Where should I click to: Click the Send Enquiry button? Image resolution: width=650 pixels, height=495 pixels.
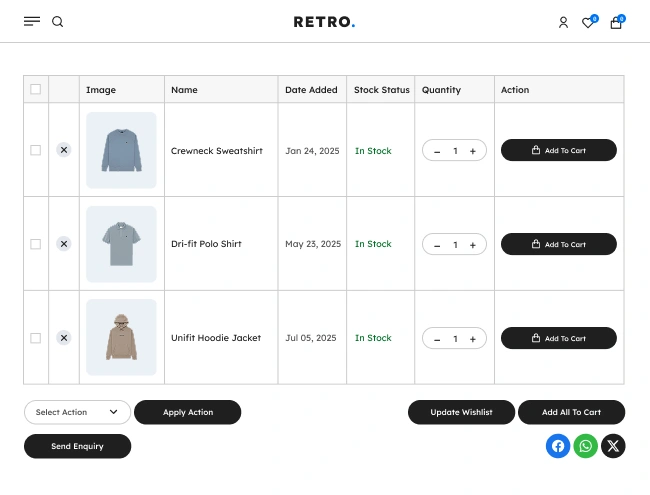coord(78,446)
